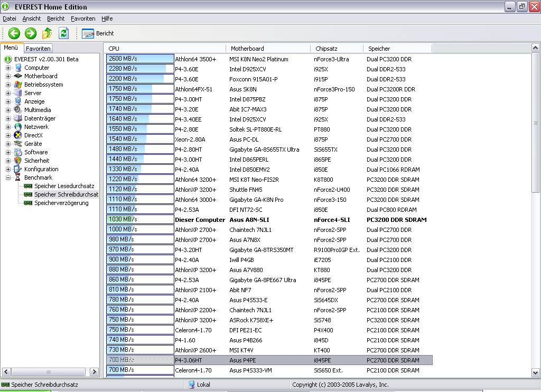The width and height of the screenshot is (541, 392).
Task: Click the vertical scrollbar up arrow
Action: click(535, 48)
